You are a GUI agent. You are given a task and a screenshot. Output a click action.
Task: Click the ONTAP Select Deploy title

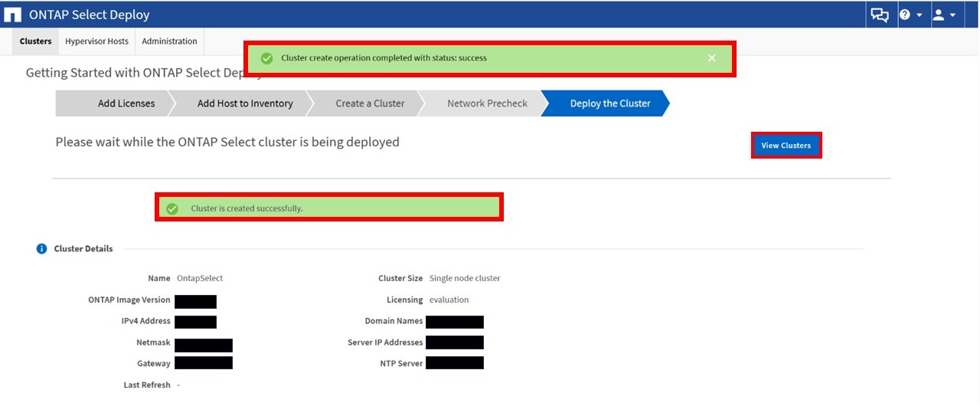point(90,15)
